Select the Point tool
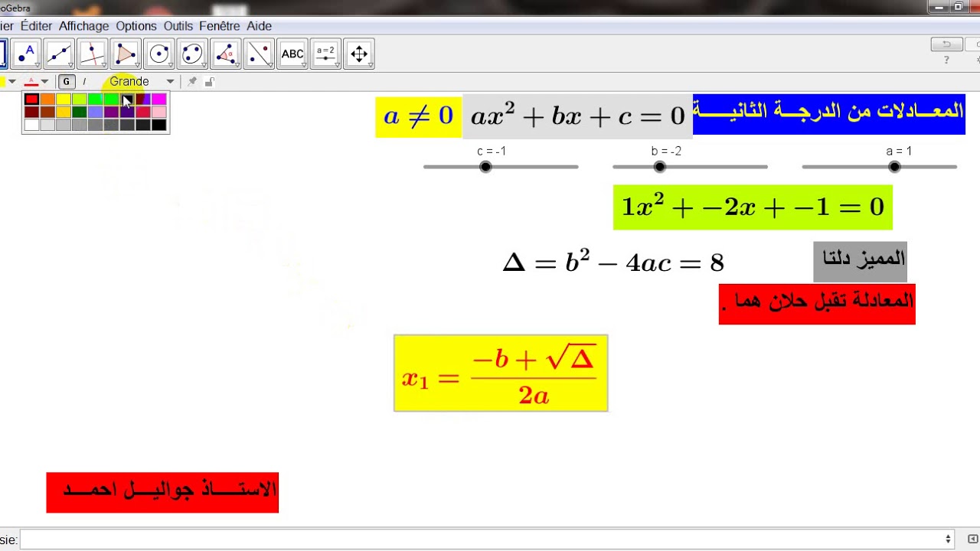Viewport: 980px width, 551px height. coord(27,54)
